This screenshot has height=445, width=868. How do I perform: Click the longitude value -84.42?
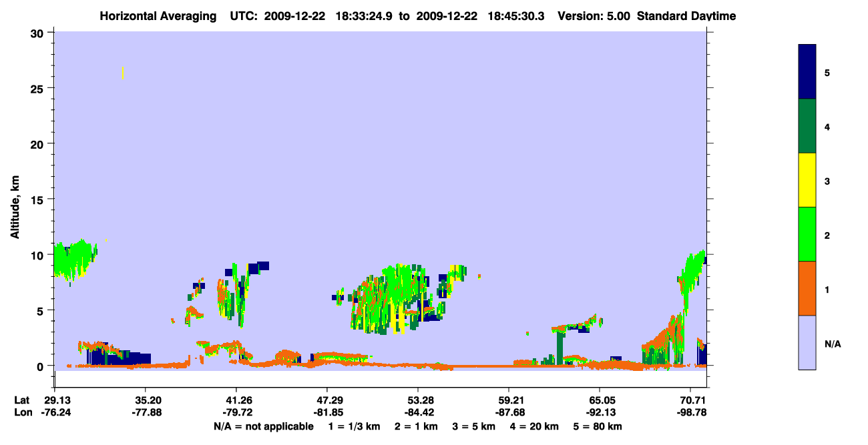point(418,412)
